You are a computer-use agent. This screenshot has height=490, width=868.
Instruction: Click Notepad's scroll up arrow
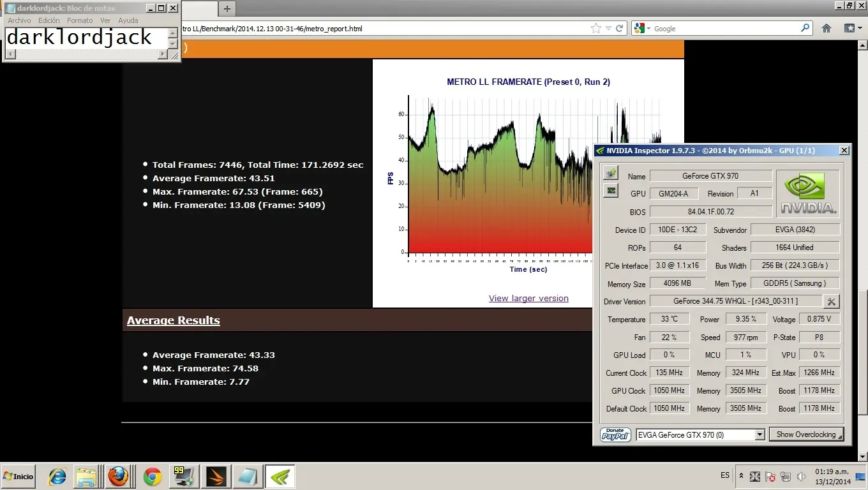[x=172, y=32]
